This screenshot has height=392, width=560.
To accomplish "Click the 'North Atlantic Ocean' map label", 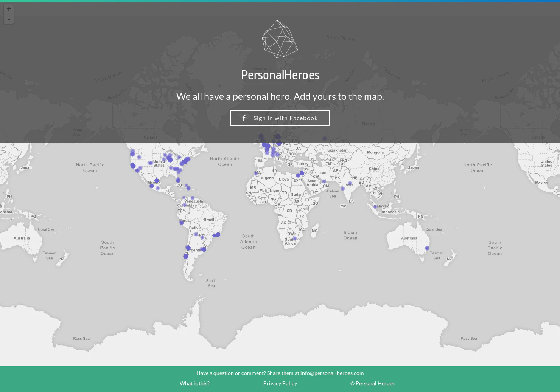I will (225, 162).
